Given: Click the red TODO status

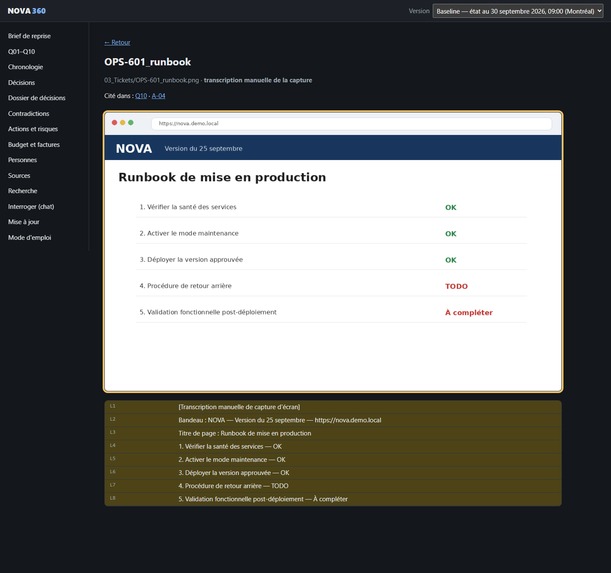Looking at the screenshot, I should [456, 286].
